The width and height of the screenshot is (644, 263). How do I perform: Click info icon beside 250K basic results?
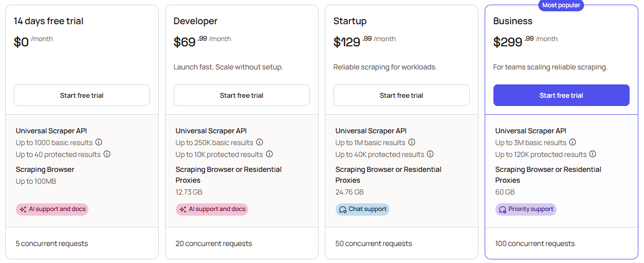tap(260, 143)
